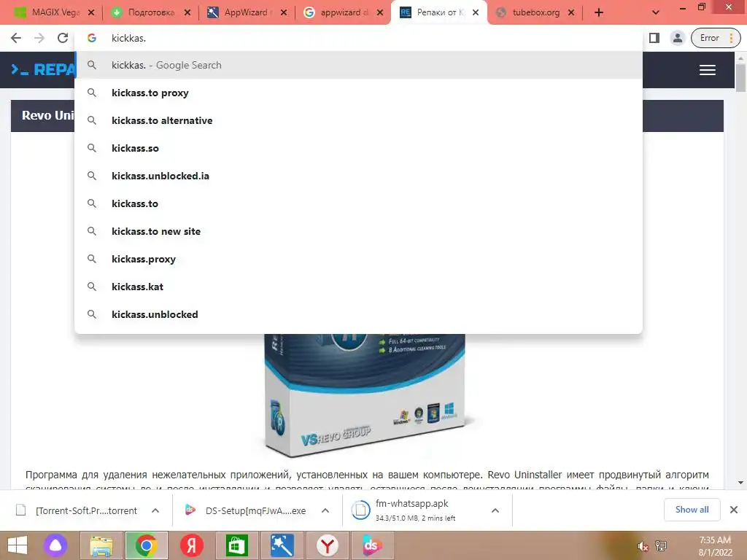Select the 'kickass.to alternative' suggestion
The height and width of the screenshot is (560, 747).
(x=358, y=120)
